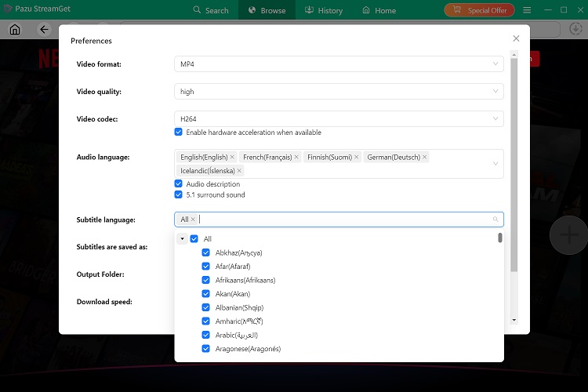Click the Subtitles are saved as label

click(x=112, y=247)
